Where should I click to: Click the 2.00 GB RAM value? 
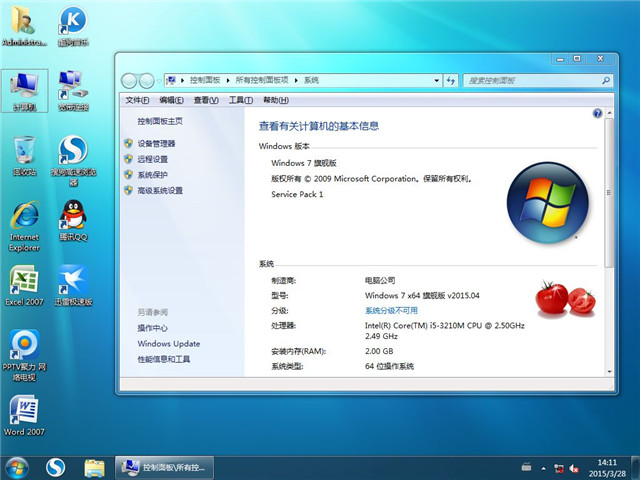click(x=379, y=351)
